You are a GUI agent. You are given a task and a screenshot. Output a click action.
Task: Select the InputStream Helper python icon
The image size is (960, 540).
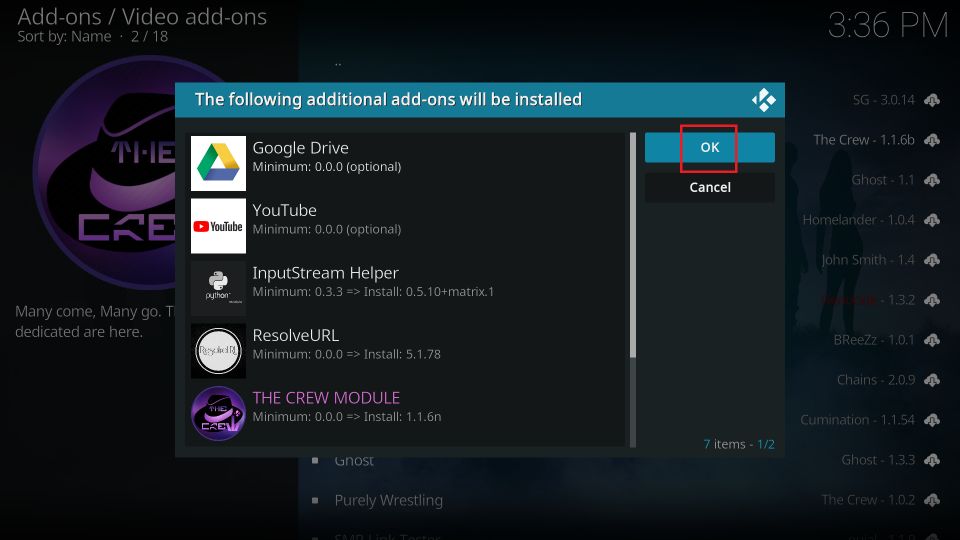[x=218, y=288]
